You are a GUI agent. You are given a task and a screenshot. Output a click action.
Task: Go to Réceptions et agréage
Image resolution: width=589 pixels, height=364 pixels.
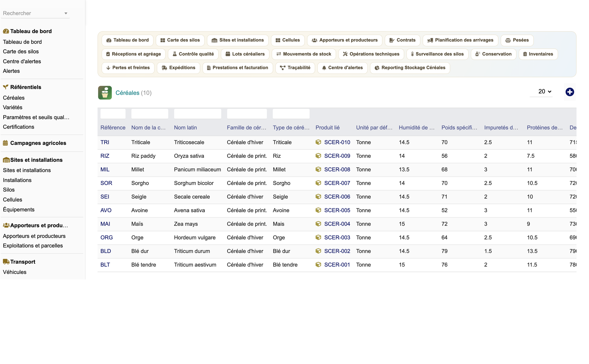click(133, 54)
